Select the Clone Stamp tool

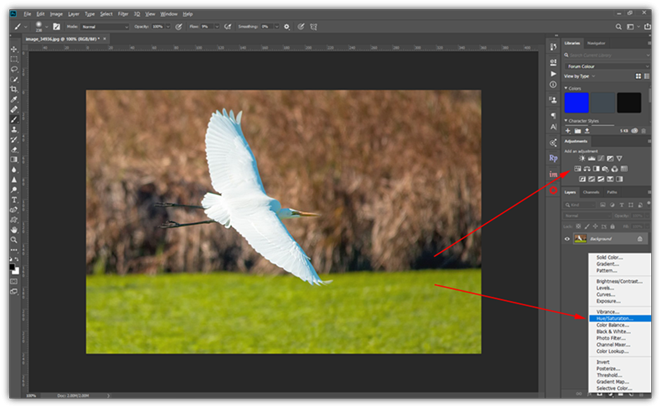[x=14, y=130]
